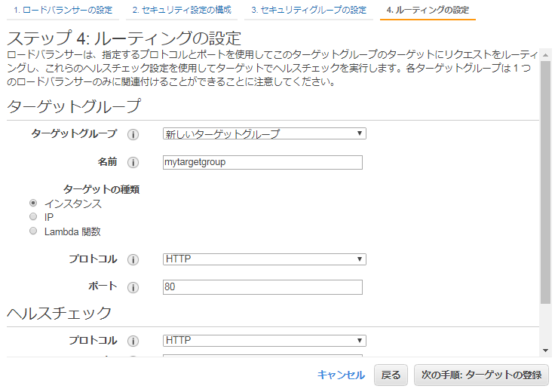The width and height of the screenshot is (558, 392).
Task: Go to 2. セキュリティ設定の構成 tab
Action: point(182,11)
